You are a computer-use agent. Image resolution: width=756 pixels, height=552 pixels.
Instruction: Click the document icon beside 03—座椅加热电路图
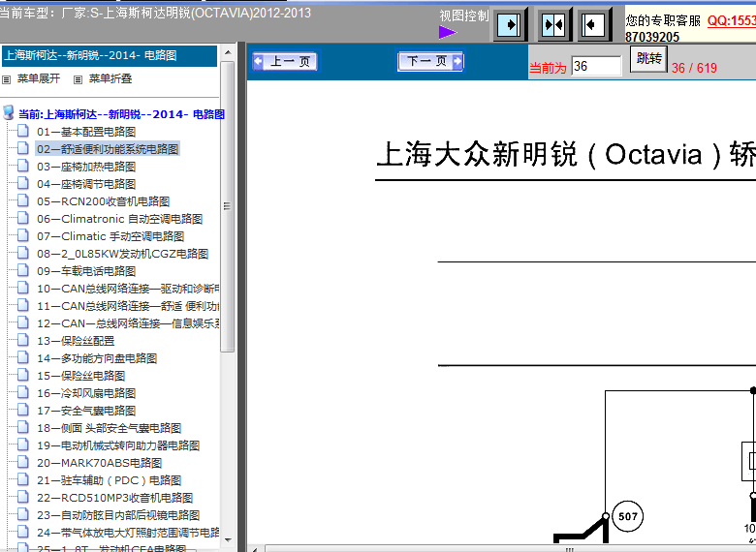(22, 166)
